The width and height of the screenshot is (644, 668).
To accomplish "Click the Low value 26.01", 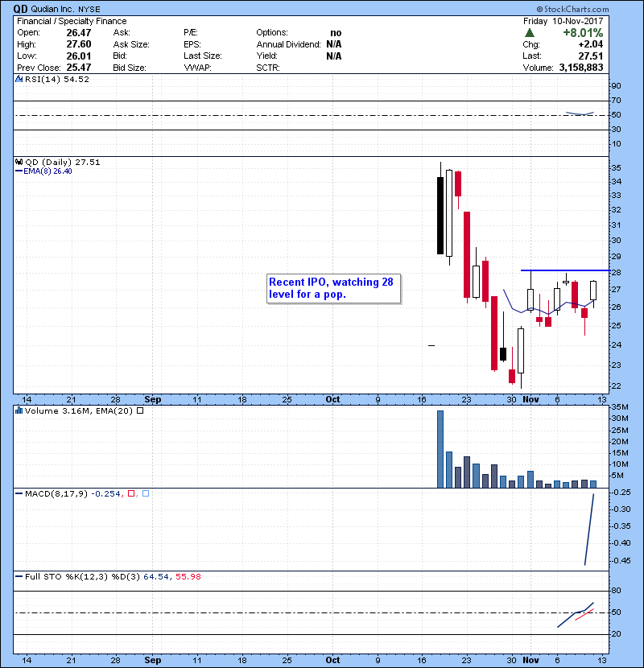I will 78,56.
